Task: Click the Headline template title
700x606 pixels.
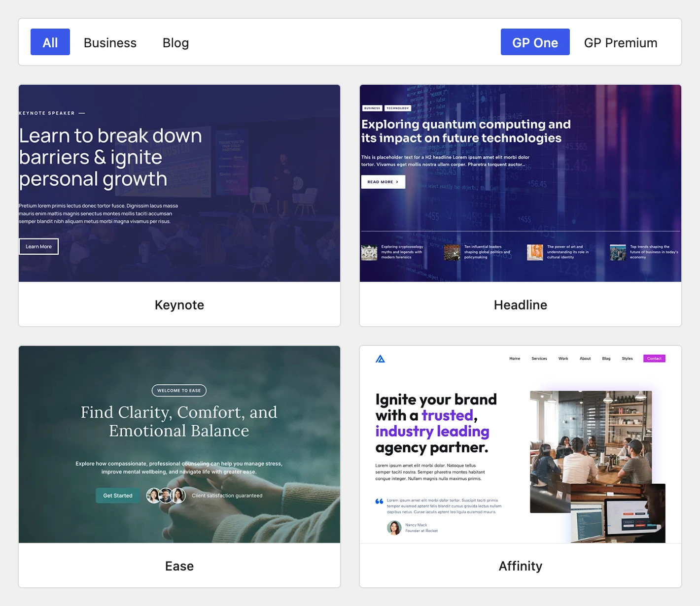Action: tap(521, 305)
